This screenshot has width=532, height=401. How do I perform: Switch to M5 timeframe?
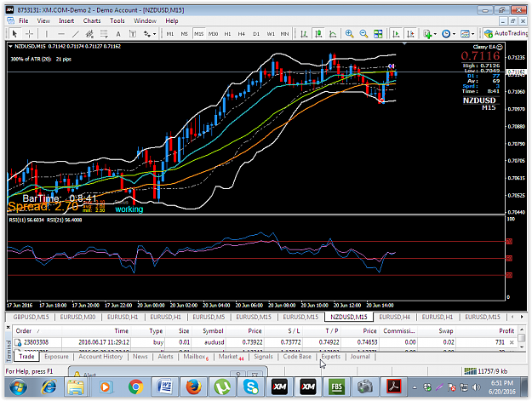[184, 34]
